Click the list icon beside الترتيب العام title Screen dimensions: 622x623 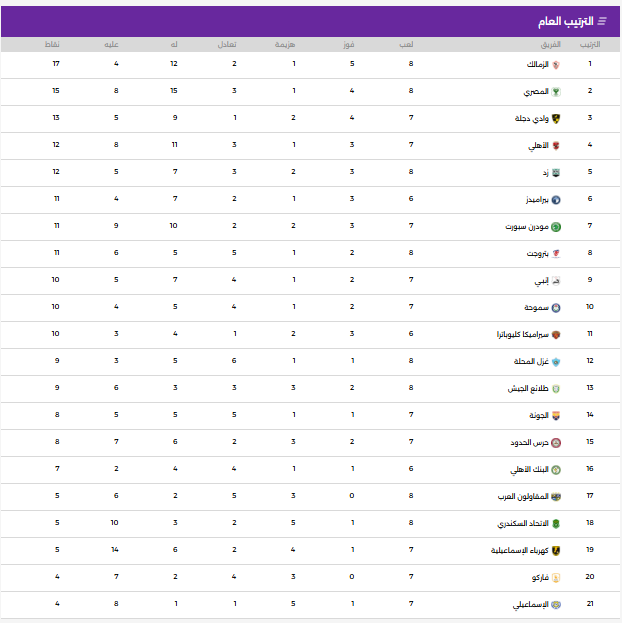pyautogui.click(x=602, y=21)
